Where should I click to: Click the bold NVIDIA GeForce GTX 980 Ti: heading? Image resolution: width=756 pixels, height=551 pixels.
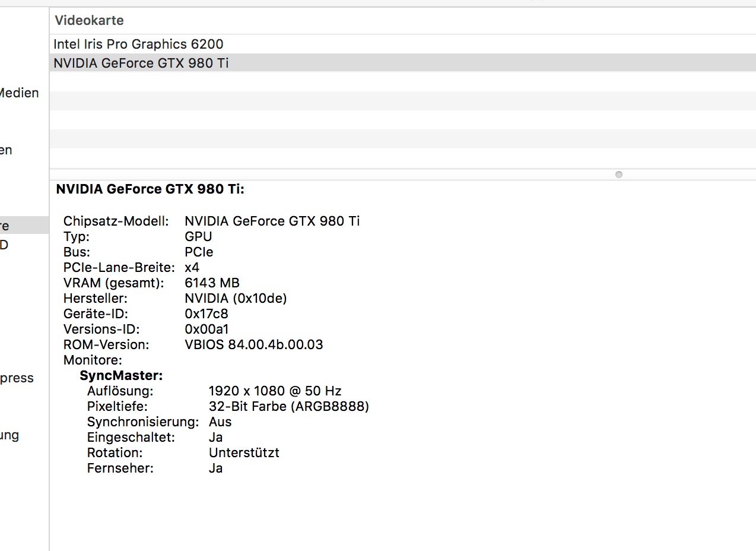click(x=150, y=189)
